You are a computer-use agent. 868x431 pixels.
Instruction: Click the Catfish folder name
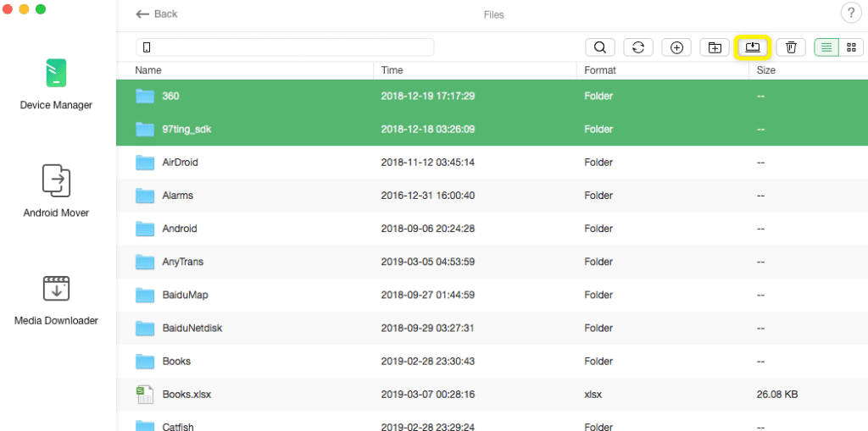178,427
